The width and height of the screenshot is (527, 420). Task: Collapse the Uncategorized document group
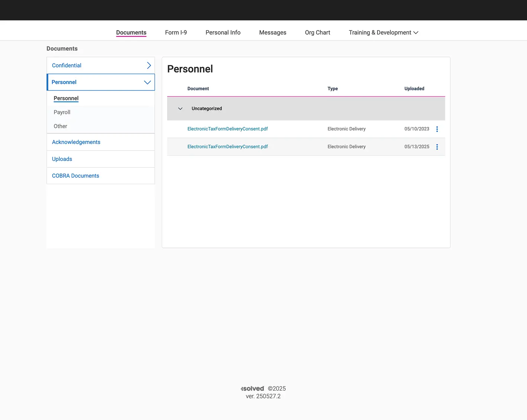point(180,109)
